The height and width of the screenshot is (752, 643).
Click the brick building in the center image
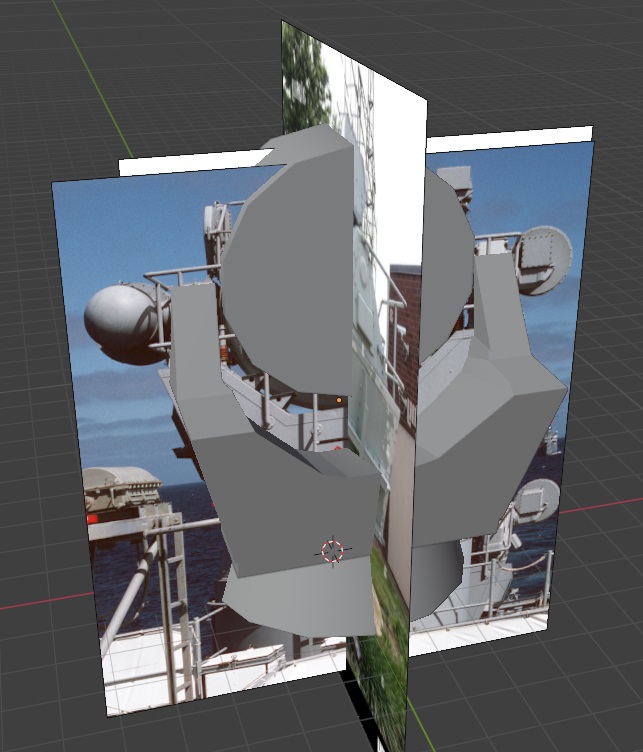[404, 331]
